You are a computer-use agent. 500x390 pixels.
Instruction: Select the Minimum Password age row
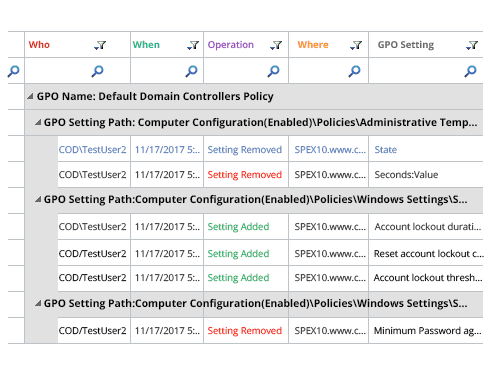(x=270, y=331)
